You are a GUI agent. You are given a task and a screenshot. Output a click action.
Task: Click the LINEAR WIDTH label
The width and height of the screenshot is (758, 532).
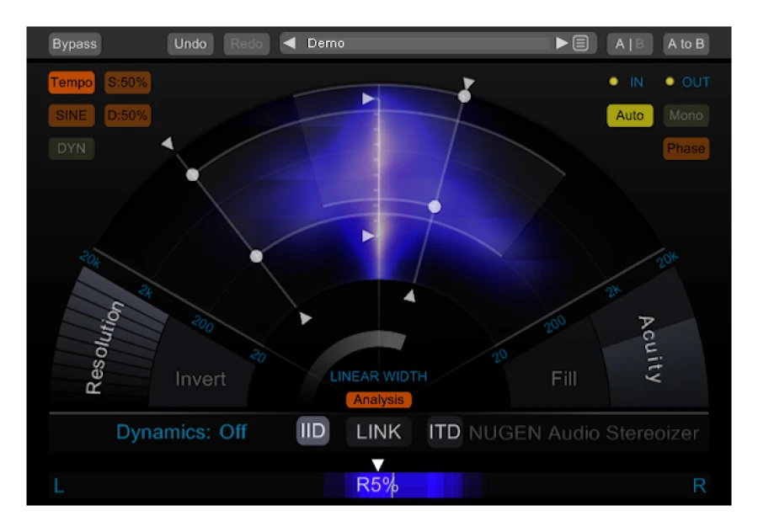[378, 376]
